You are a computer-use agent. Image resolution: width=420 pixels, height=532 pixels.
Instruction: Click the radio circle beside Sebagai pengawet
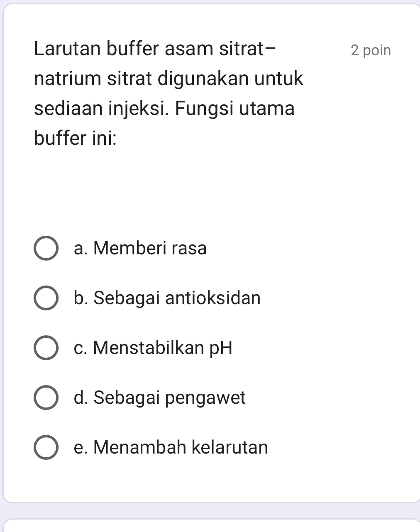pyautogui.click(x=47, y=398)
